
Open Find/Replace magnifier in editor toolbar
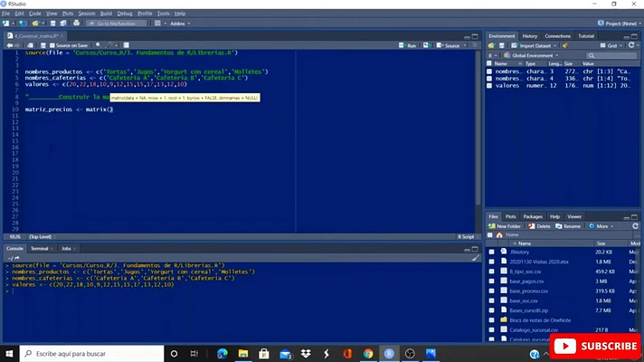pyautogui.click(x=99, y=45)
